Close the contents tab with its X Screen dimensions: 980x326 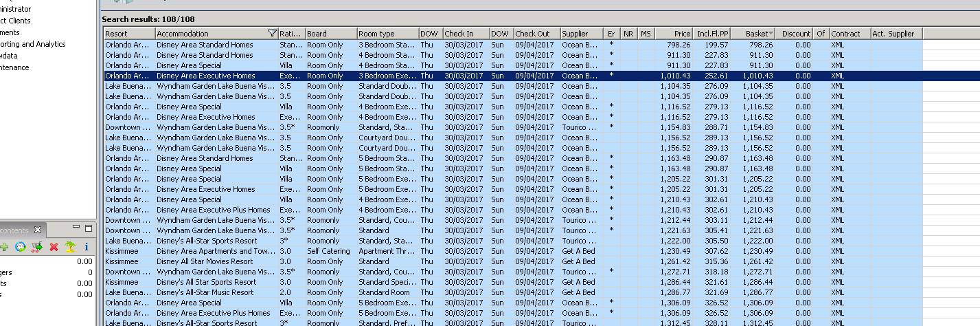coord(38,230)
